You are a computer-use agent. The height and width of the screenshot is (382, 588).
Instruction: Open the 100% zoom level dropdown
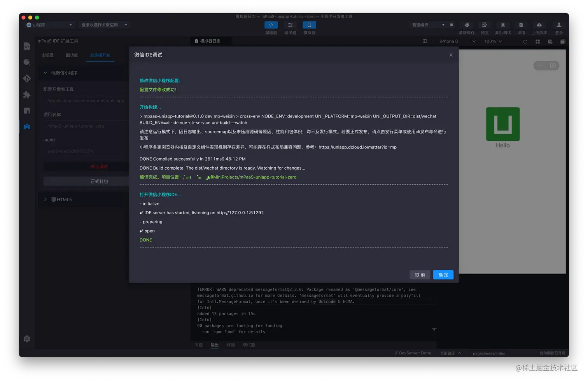point(493,41)
